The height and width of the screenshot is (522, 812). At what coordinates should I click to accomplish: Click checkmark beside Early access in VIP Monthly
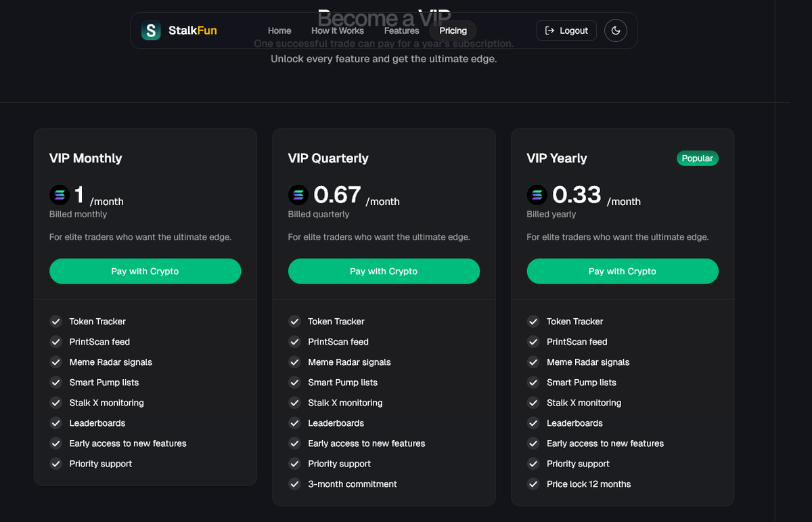pos(55,443)
